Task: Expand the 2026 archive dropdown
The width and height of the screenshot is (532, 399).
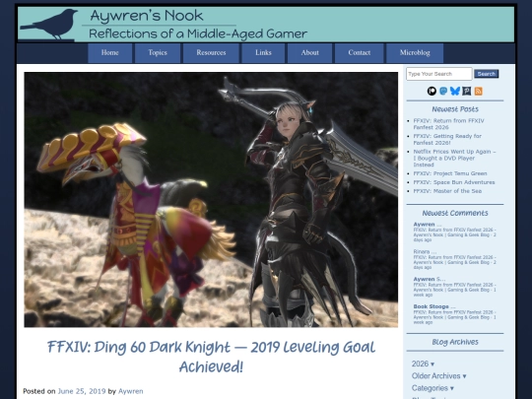Action: click(423, 364)
